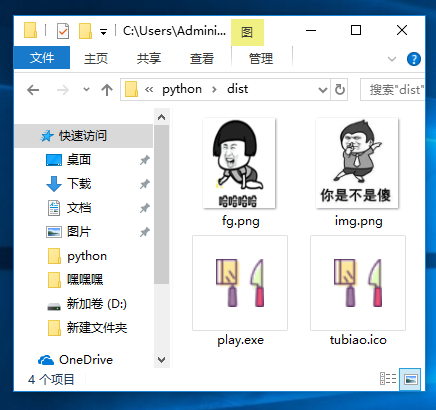This screenshot has width=436, height=410.
Task: Close the Explorer window
Action: [402, 30]
